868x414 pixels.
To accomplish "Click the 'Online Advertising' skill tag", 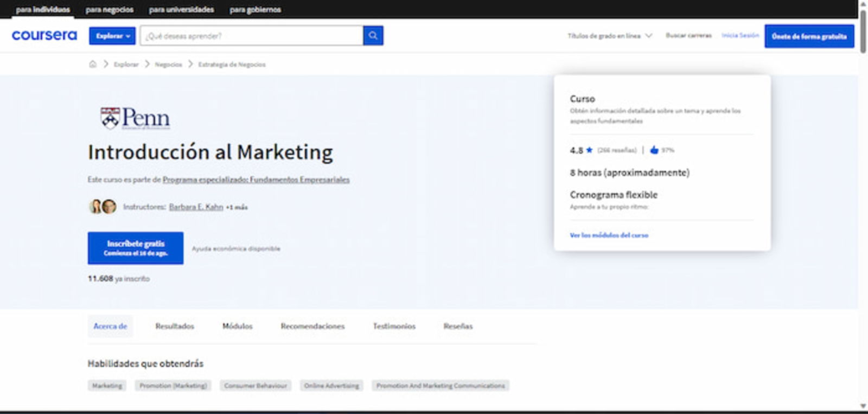I will click(331, 386).
